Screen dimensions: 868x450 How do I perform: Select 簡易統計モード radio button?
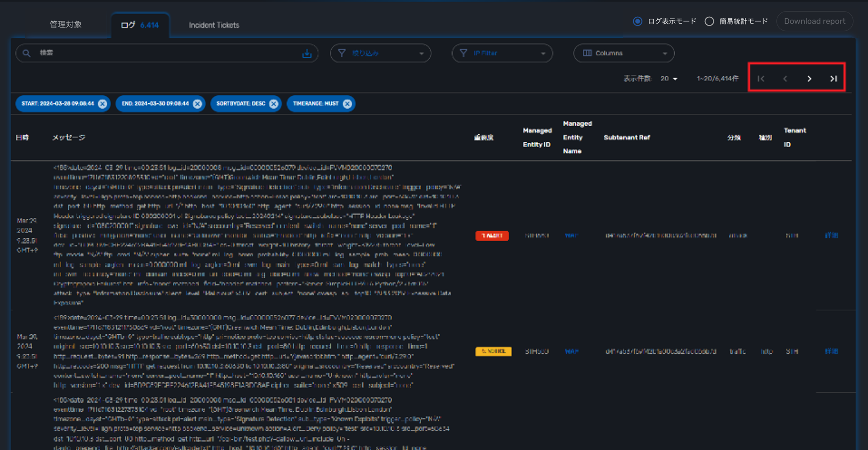(x=709, y=21)
